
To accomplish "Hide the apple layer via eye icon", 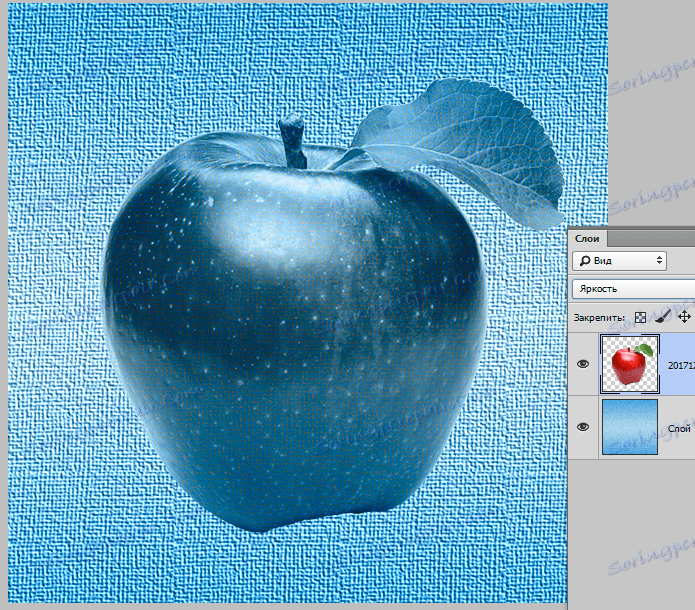I will click(583, 364).
